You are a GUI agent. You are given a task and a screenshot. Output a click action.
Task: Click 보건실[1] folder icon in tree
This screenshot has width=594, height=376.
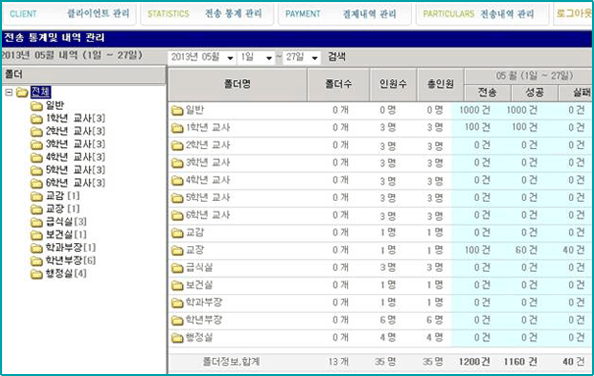coord(36,235)
